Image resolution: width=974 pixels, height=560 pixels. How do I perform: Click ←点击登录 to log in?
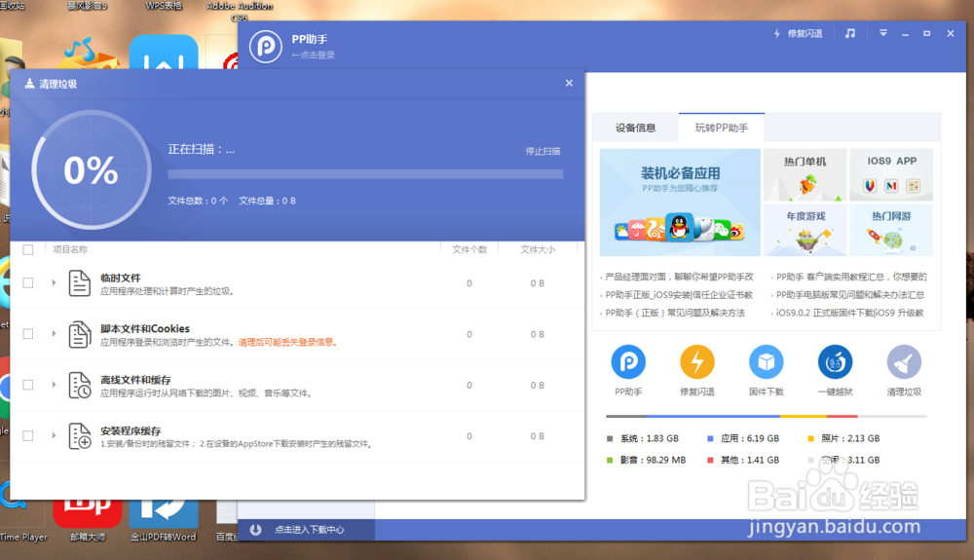tap(313, 56)
